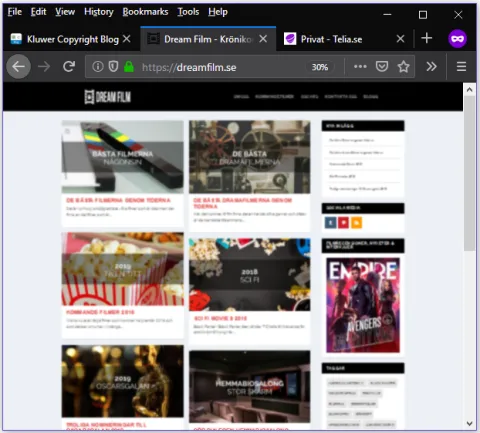Viewport: 480px width, 433px height.
Task: Go back with the back arrow button
Action: 18,67
